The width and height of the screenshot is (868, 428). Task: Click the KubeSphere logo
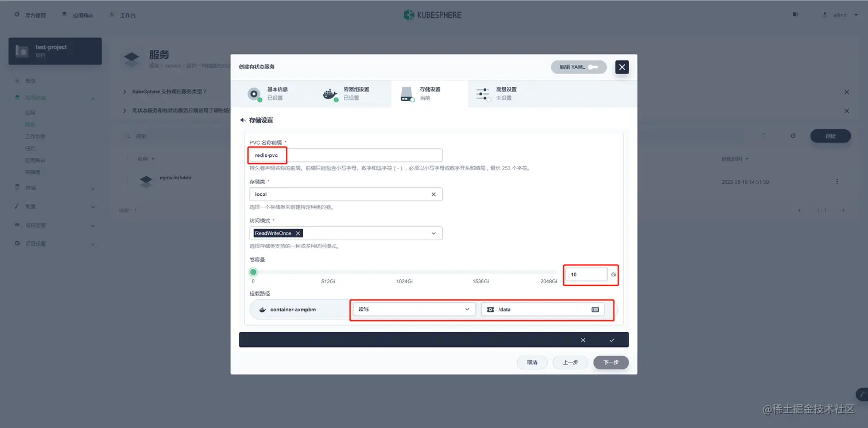pos(432,15)
